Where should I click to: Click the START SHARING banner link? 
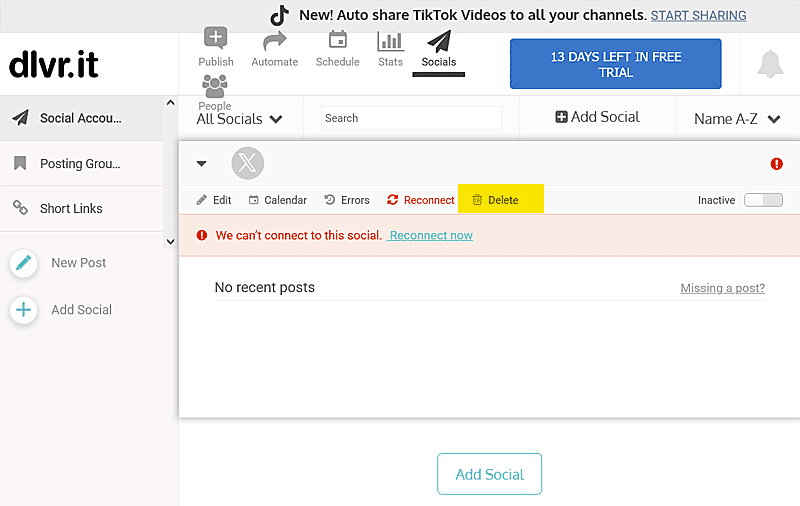698,16
